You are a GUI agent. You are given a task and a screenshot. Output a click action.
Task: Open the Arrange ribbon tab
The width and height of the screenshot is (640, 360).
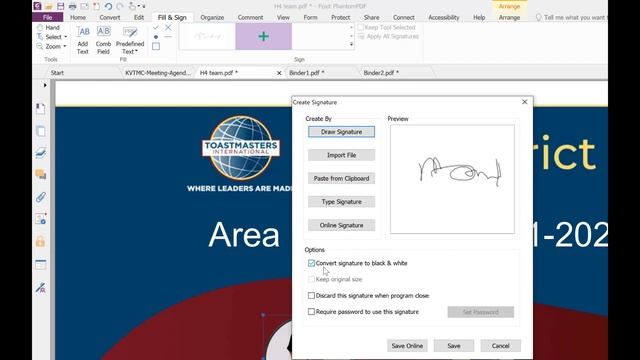click(509, 18)
